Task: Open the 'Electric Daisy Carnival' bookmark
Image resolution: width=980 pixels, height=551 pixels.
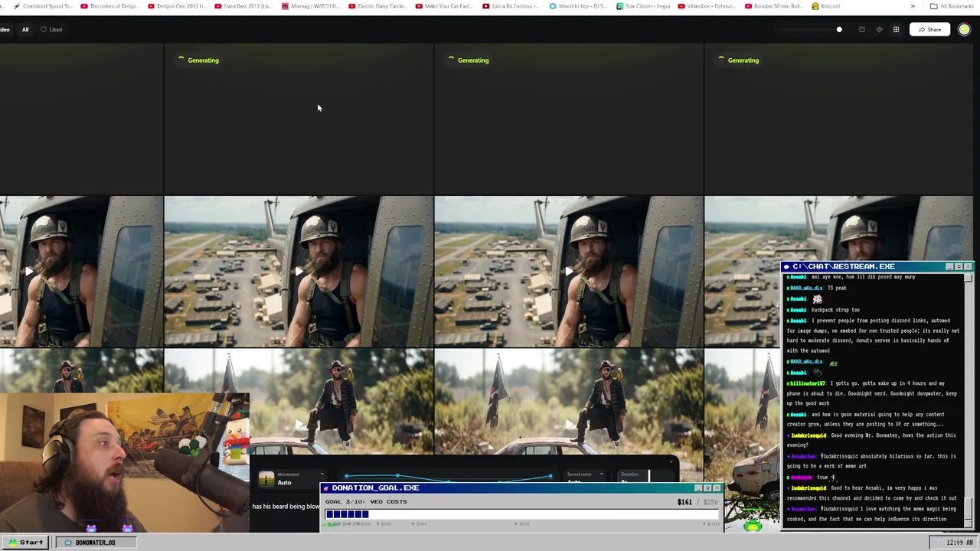Action: 377,6
